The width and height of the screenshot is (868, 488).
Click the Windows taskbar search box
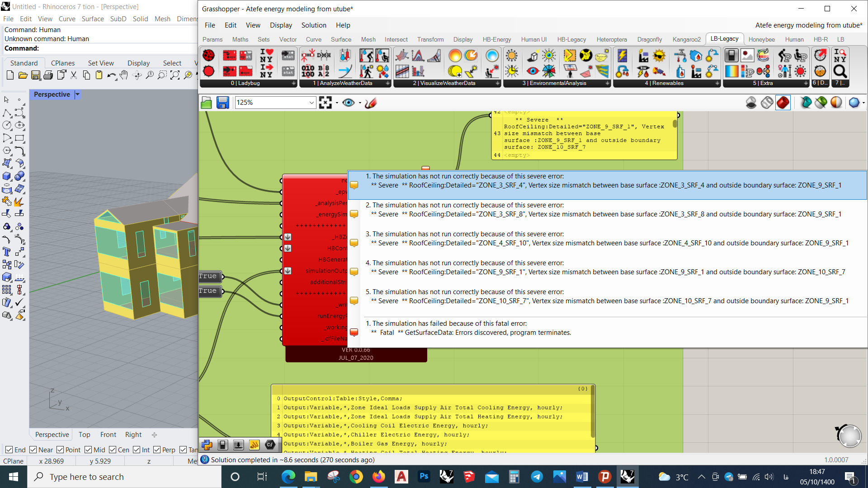click(125, 477)
